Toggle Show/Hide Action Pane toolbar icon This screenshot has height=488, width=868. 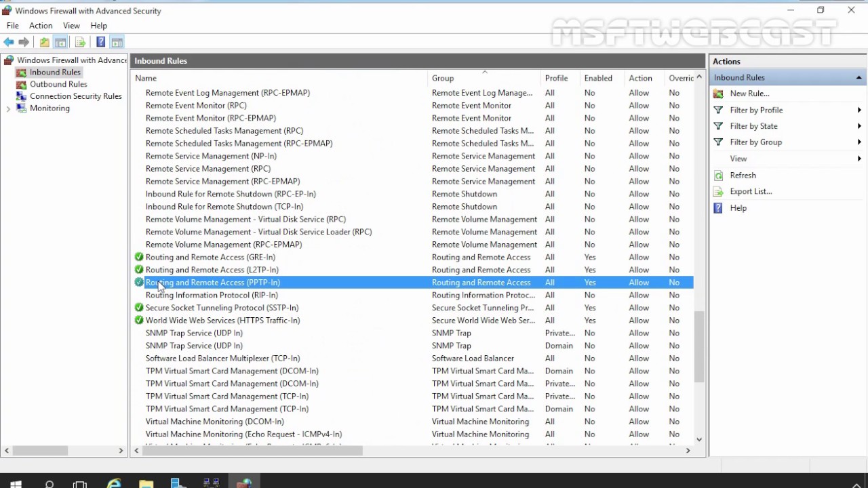pos(117,42)
